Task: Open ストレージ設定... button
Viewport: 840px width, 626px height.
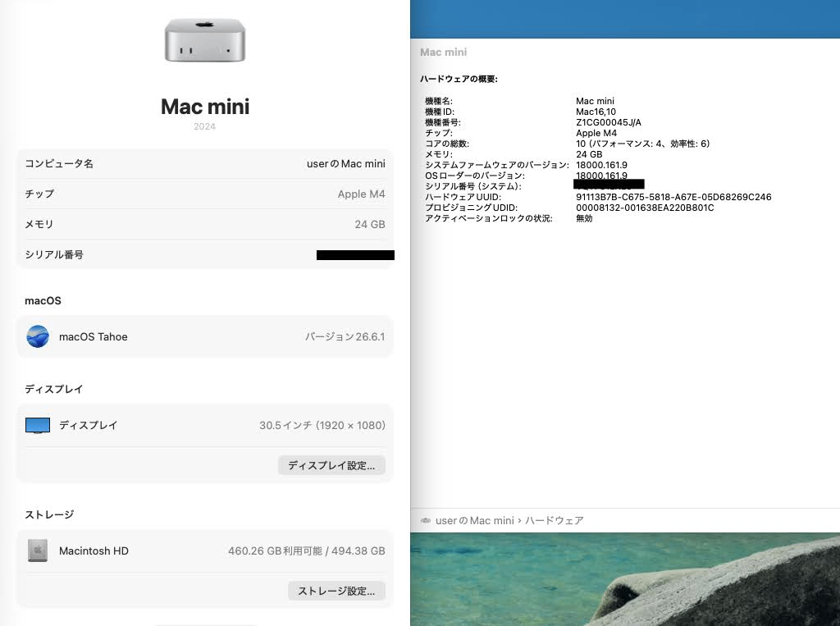Action: (x=336, y=591)
